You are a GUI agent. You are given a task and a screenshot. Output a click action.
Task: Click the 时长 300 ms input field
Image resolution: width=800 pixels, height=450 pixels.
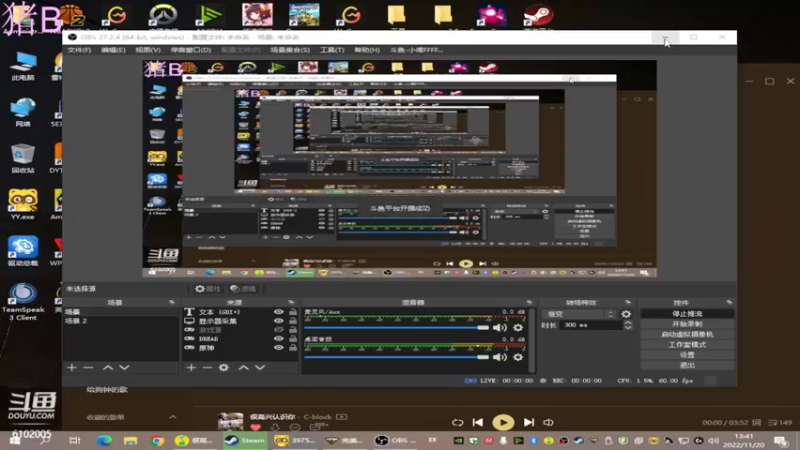click(591, 325)
